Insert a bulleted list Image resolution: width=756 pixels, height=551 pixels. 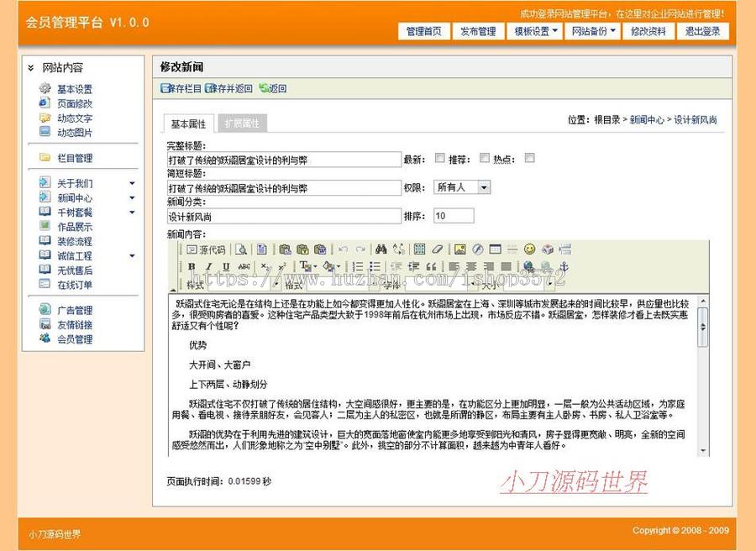pyautogui.click(x=375, y=266)
